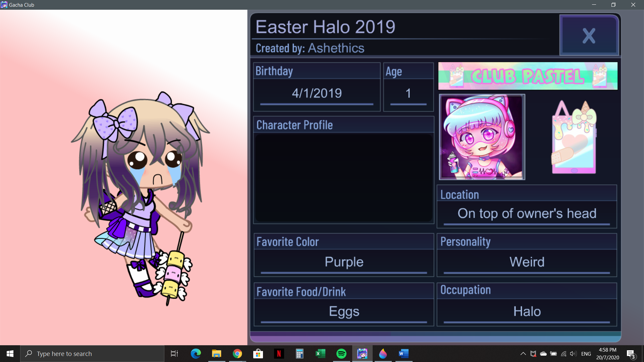The height and width of the screenshot is (362, 644).
Task: Open Microsoft Excel from the taskbar
Action: point(320,354)
